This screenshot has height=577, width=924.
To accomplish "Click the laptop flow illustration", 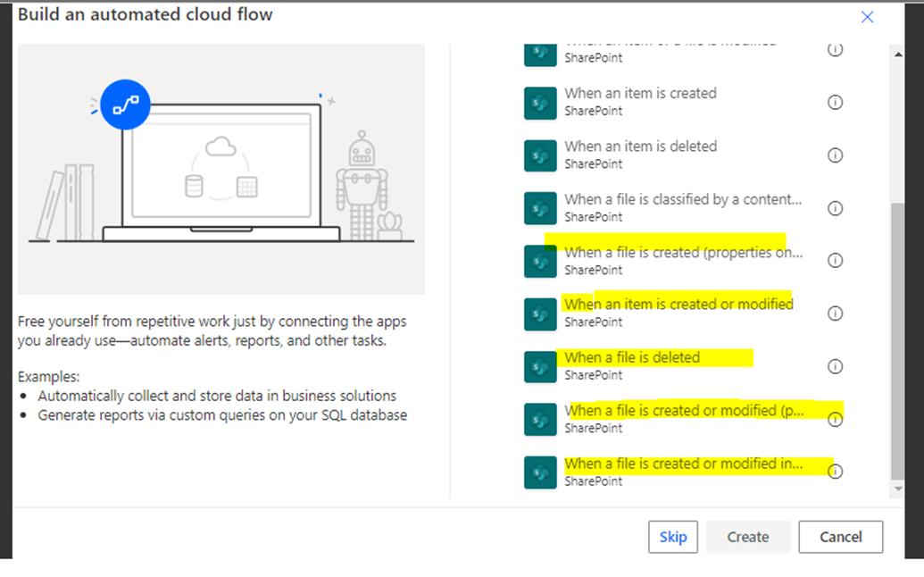I will click(221, 169).
